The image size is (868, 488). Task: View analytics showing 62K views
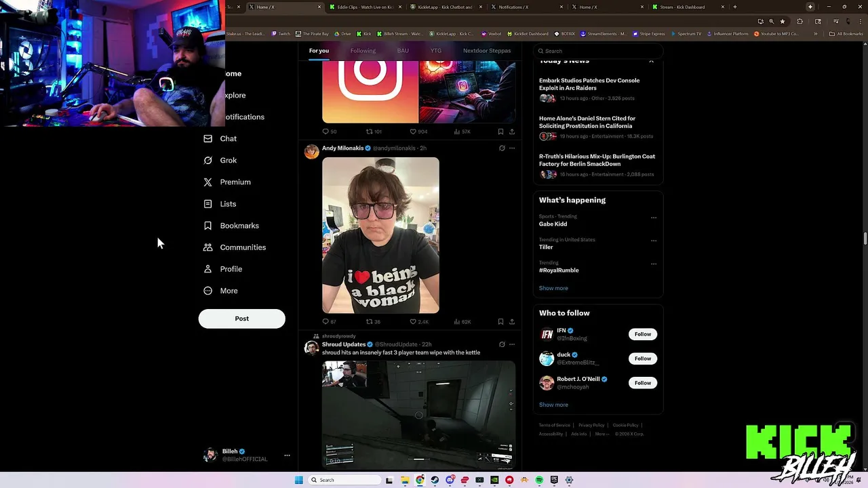pyautogui.click(x=462, y=322)
